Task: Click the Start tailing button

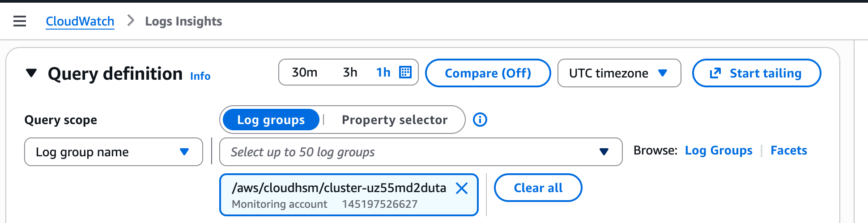Action: pyautogui.click(x=756, y=73)
